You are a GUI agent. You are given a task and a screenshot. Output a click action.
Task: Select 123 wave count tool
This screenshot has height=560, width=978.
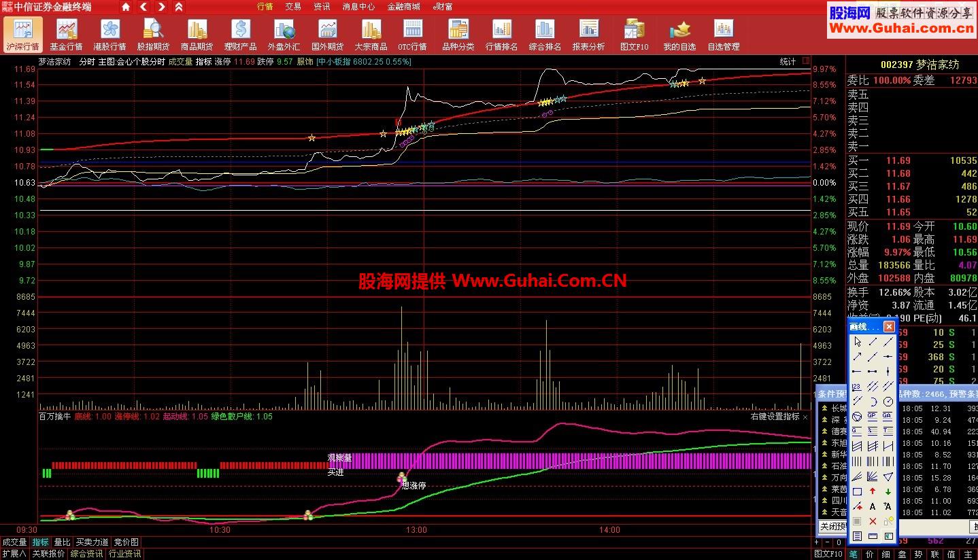coord(857,386)
